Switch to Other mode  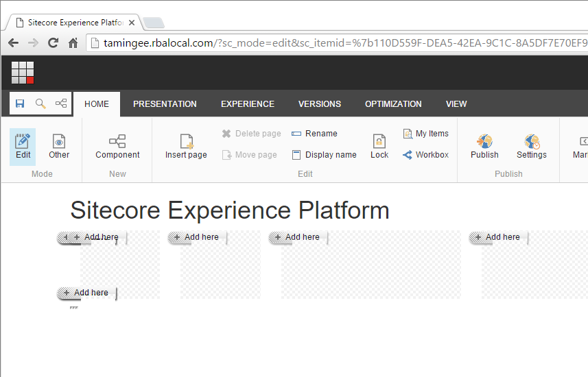(59, 146)
